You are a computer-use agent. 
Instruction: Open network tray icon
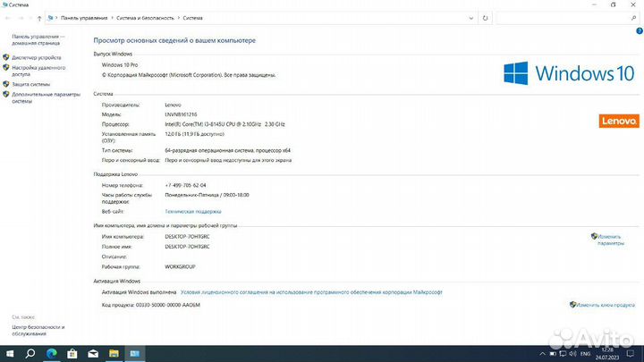pos(563,354)
